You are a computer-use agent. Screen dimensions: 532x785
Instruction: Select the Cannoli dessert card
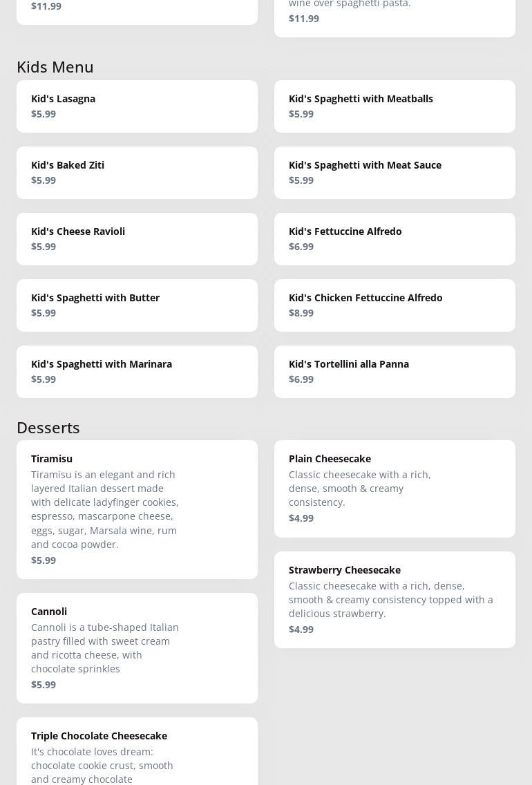tap(137, 647)
